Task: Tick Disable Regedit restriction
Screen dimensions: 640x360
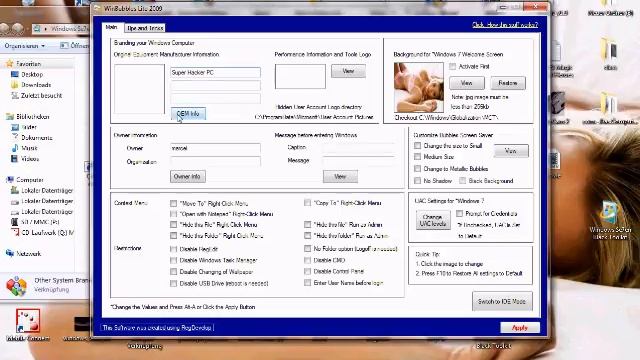Action: tap(173, 249)
